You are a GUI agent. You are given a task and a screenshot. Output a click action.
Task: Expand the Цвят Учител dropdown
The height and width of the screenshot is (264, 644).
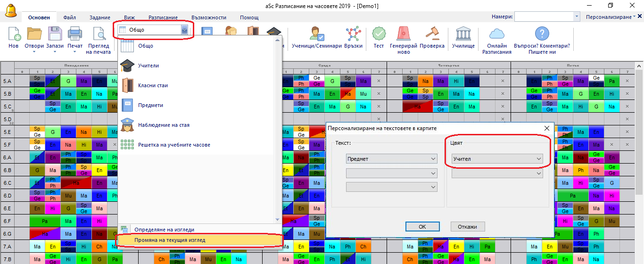click(x=497, y=159)
